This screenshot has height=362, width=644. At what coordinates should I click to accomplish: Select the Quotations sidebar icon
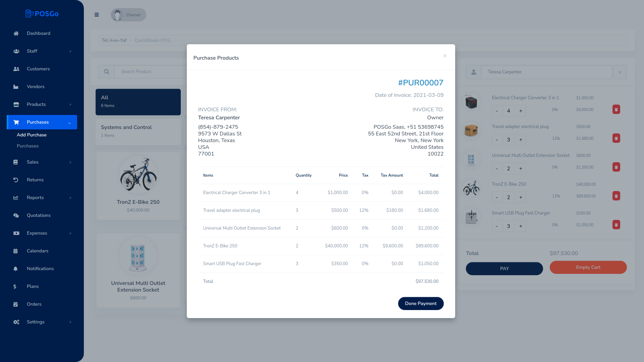16,215
